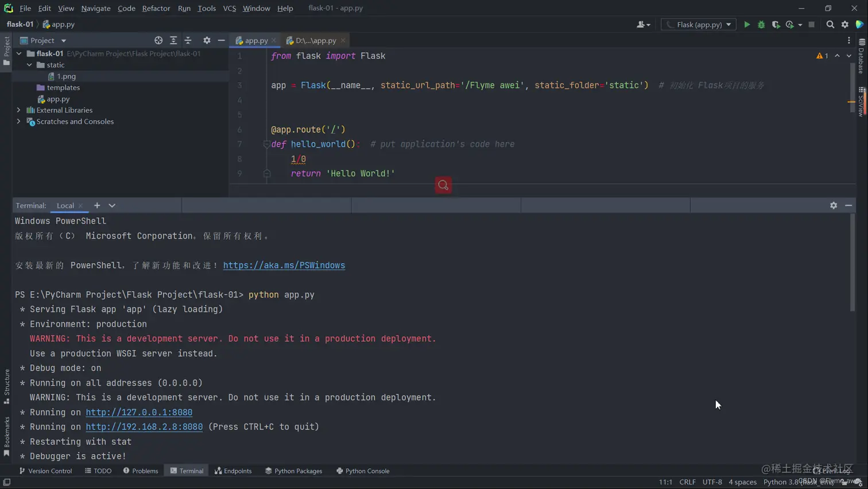Click the terminal vertical scrollbar
The image size is (868, 489).
tap(852, 263)
